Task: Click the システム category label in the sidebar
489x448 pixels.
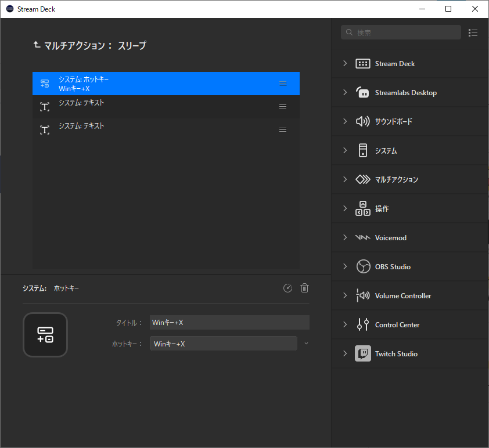Action: (386, 150)
